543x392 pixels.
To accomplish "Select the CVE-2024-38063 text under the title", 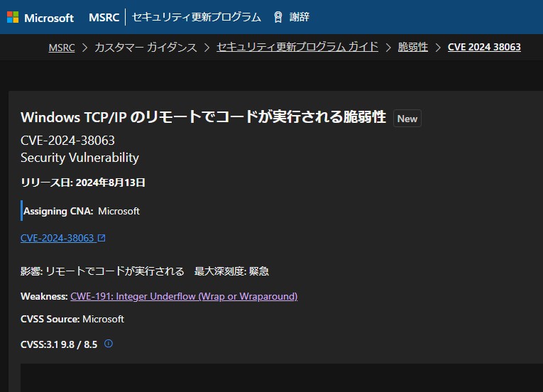I will point(67,141).
